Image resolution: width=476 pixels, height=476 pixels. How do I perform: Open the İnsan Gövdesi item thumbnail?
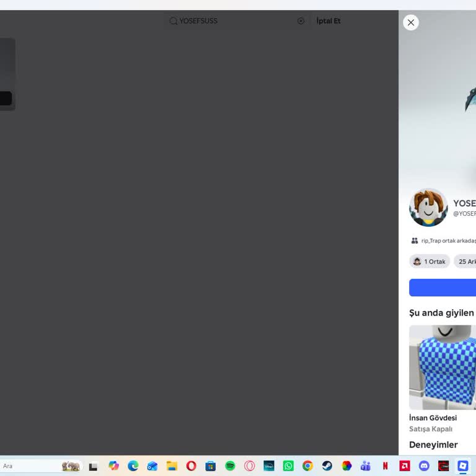click(x=443, y=368)
